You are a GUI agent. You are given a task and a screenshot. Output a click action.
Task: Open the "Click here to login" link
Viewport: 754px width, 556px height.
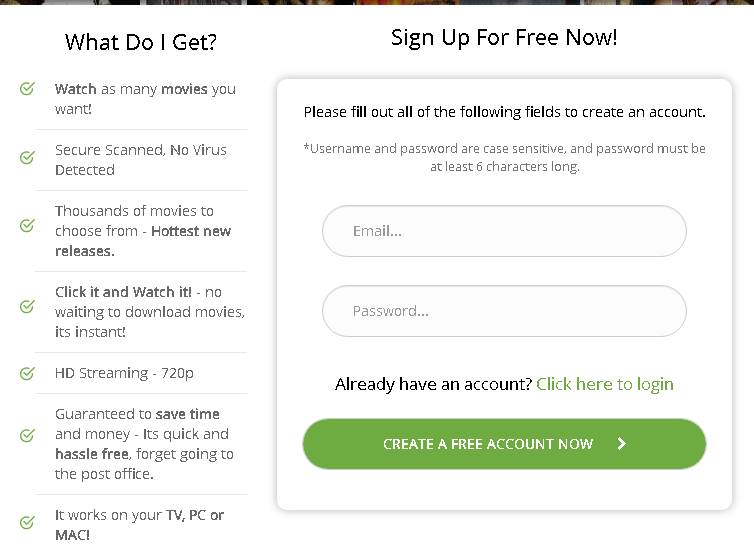pyautogui.click(x=605, y=384)
